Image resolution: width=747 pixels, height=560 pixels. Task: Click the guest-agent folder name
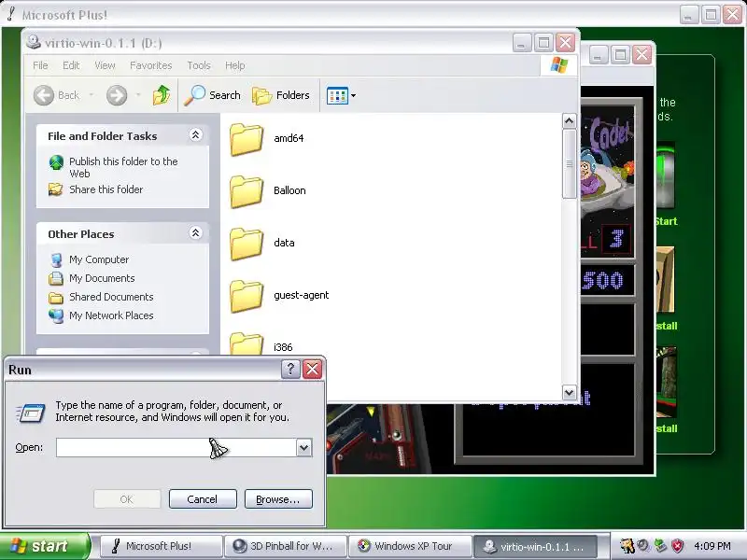[x=301, y=295]
